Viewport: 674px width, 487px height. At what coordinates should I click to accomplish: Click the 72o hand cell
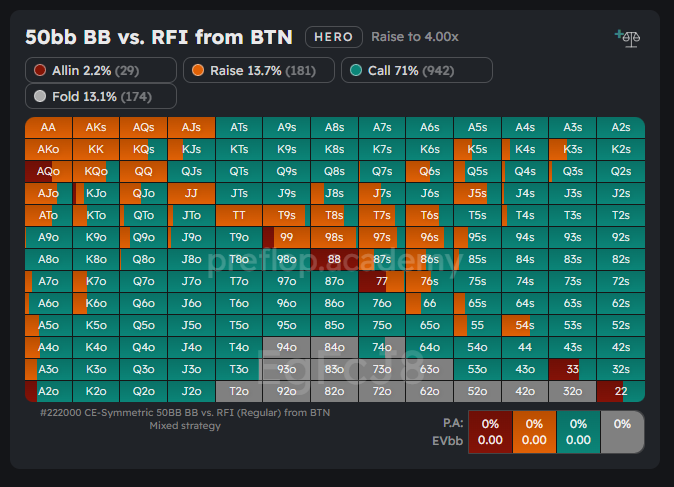(382, 391)
